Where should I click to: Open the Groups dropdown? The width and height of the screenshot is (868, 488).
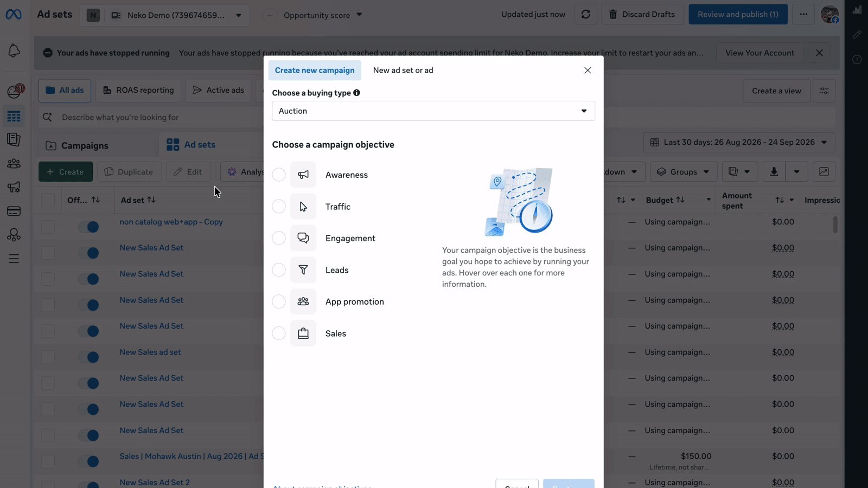[x=684, y=172]
